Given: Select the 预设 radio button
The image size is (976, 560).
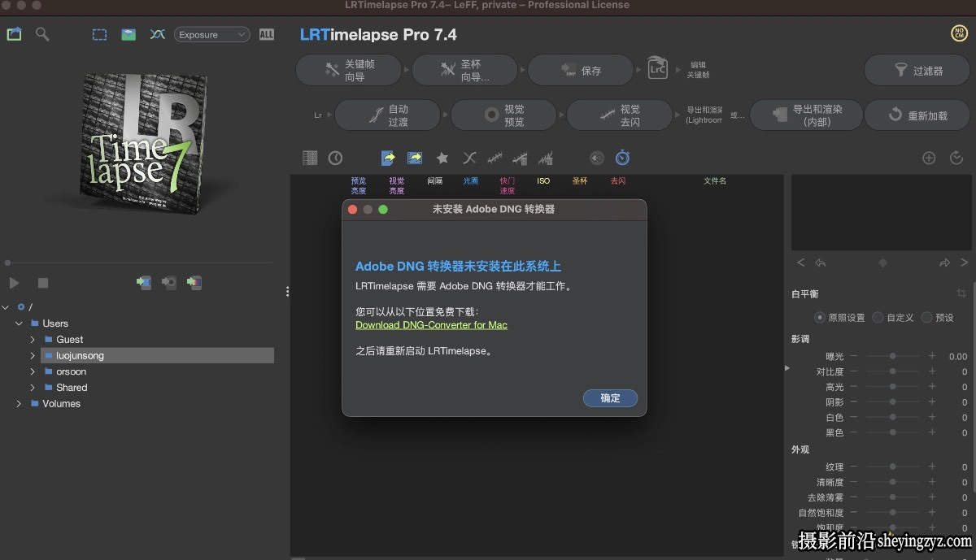Looking at the screenshot, I should [926, 318].
